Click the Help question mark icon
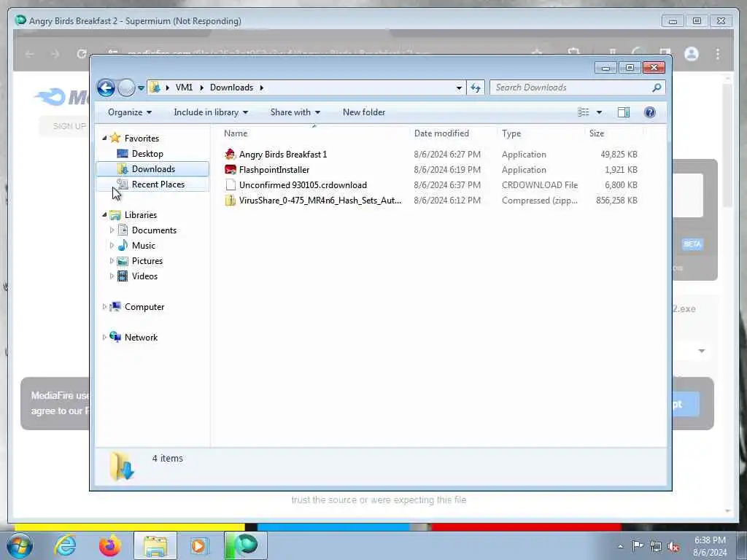Image resolution: width=747 pixels, height=560 pixels. coord(649,112)
